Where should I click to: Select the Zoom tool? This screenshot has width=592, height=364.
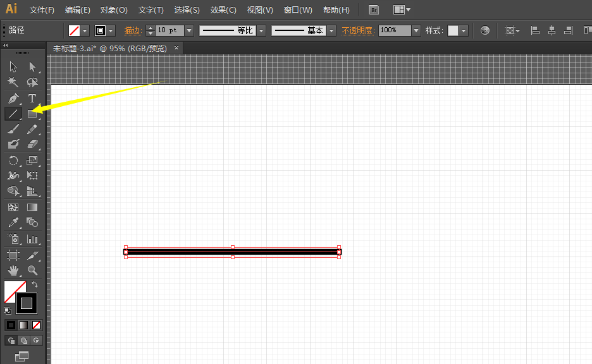coord(32,270)
